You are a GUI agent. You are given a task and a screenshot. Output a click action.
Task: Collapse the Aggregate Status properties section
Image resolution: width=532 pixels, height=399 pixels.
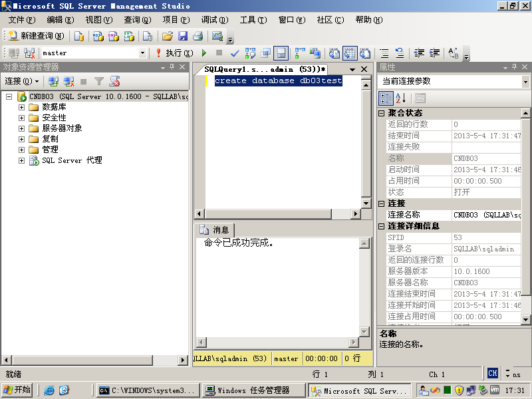click(x=381, y=113)
